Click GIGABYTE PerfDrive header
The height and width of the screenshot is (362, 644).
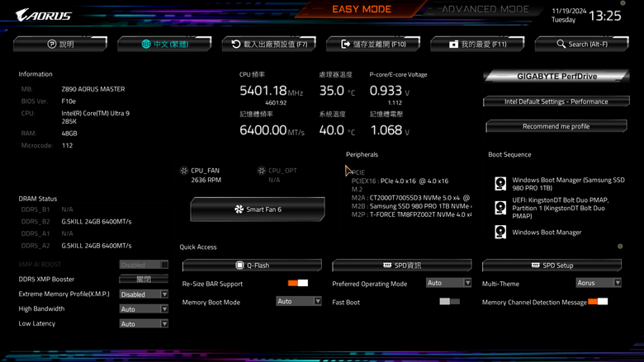point(556,76)
